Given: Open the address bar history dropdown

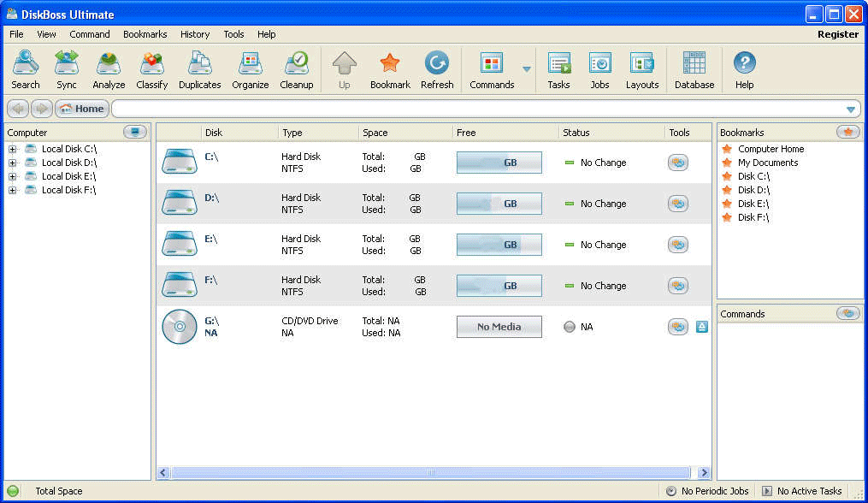Looking at the screenshot, I should (851, 109).
